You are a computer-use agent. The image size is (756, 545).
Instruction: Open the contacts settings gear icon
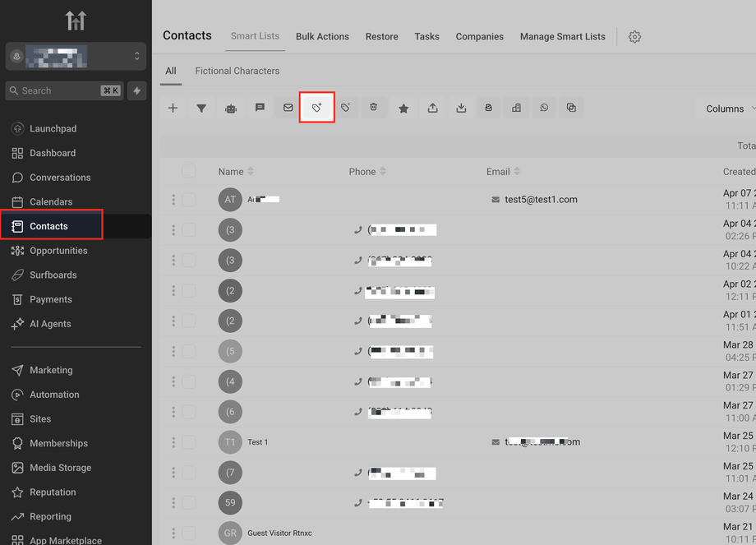pos(634,37)
